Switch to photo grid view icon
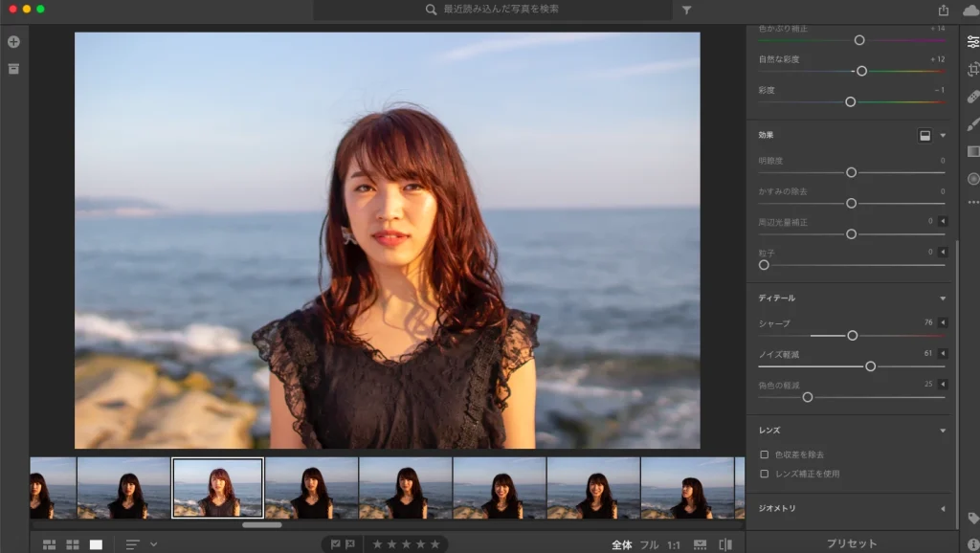Screen dimensions: 980x553 click(x=50, y=545)
